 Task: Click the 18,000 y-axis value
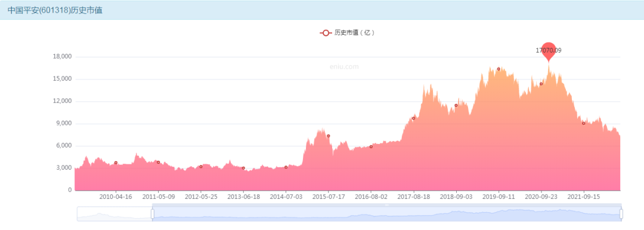63,56
